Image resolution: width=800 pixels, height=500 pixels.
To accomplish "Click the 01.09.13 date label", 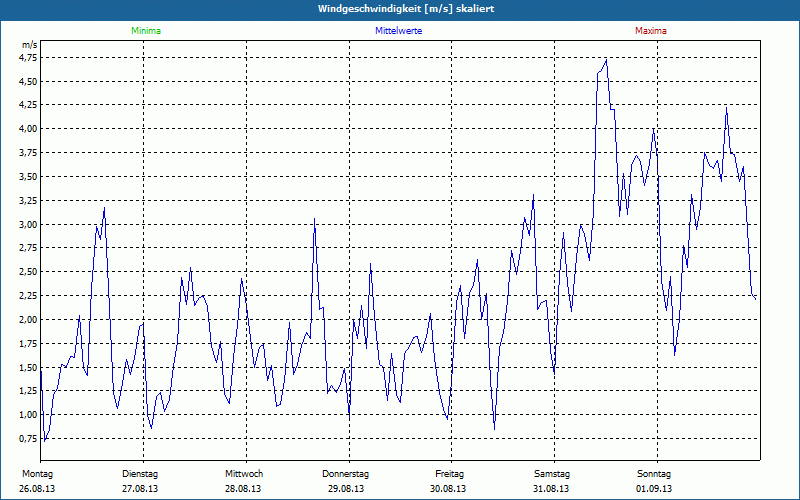I will point(654,489).
